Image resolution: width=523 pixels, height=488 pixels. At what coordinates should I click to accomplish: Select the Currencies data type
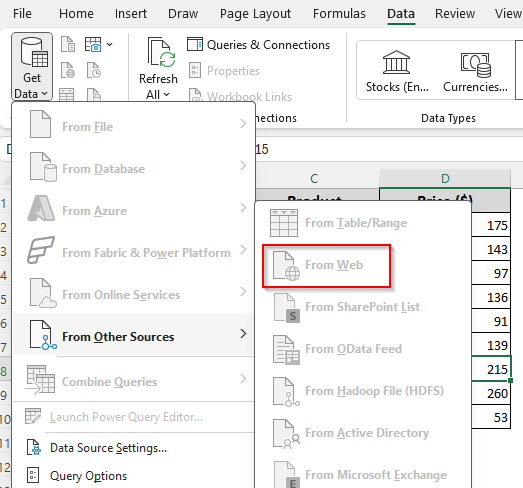point(475,71)
